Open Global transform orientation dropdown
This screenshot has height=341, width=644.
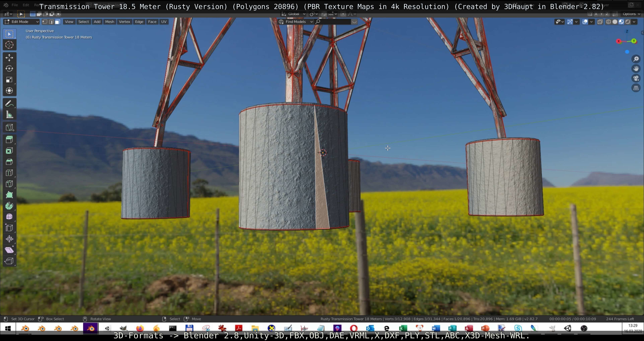294,14
